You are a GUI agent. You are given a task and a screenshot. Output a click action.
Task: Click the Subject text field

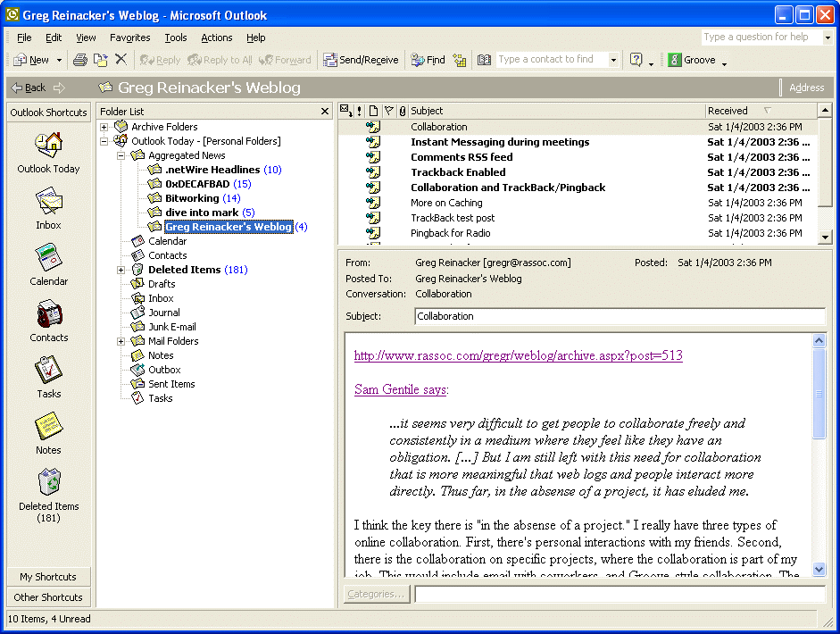point(620,316)
